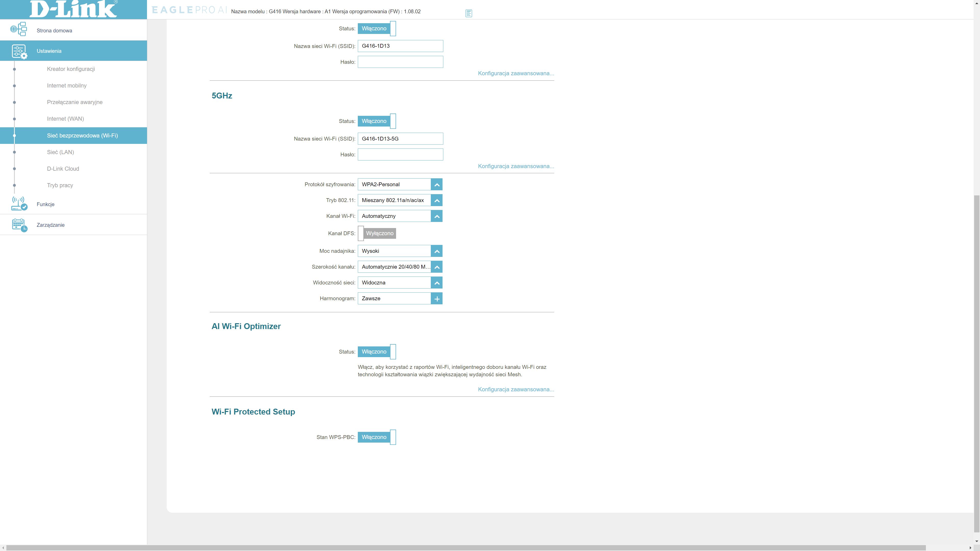This screenshot has width=980, height=551.
Task: Click the scroll down arrow
Action: [x=977, y=541]
